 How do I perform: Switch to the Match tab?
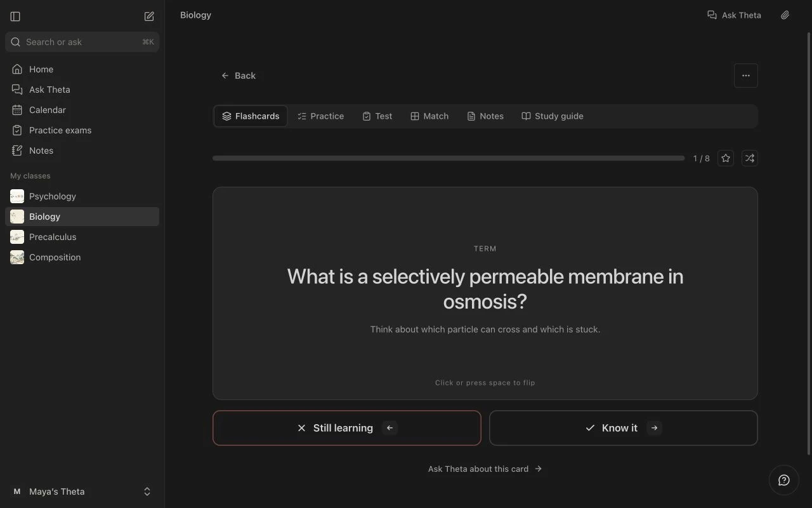[429, 116]
